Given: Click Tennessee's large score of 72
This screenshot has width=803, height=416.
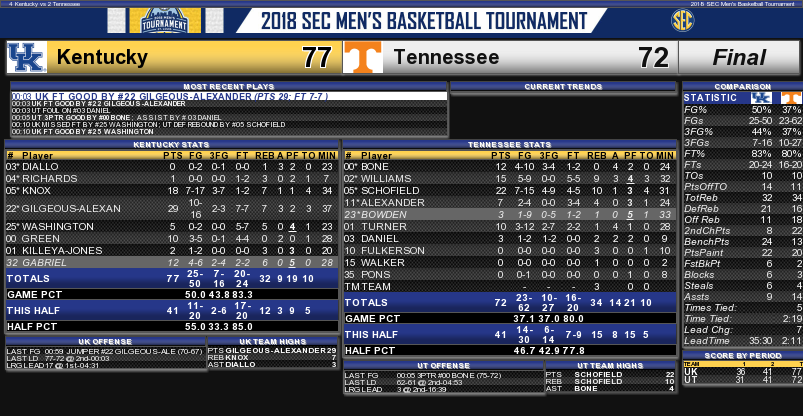Looking at the screenshot, I should point(654,57).
